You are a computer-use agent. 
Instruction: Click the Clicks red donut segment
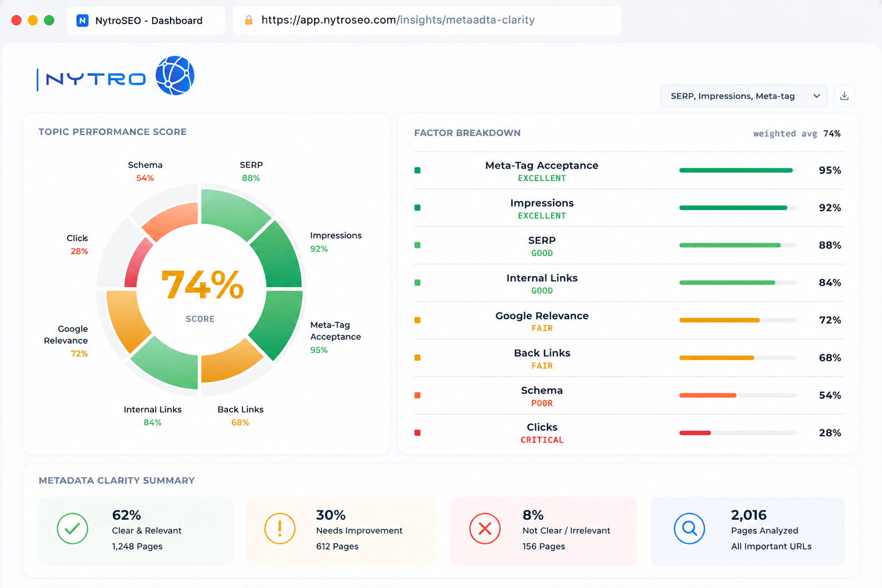coord(136,265)
